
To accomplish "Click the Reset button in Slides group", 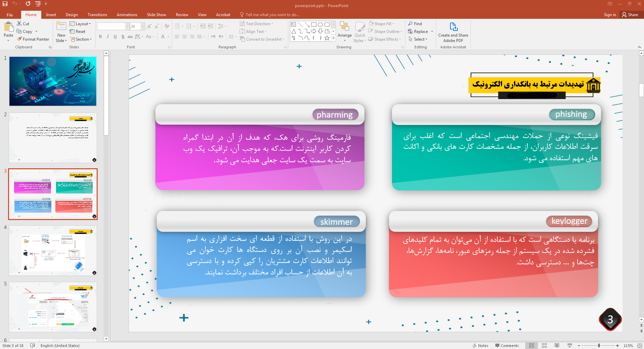I will click(x=78, y=32).
